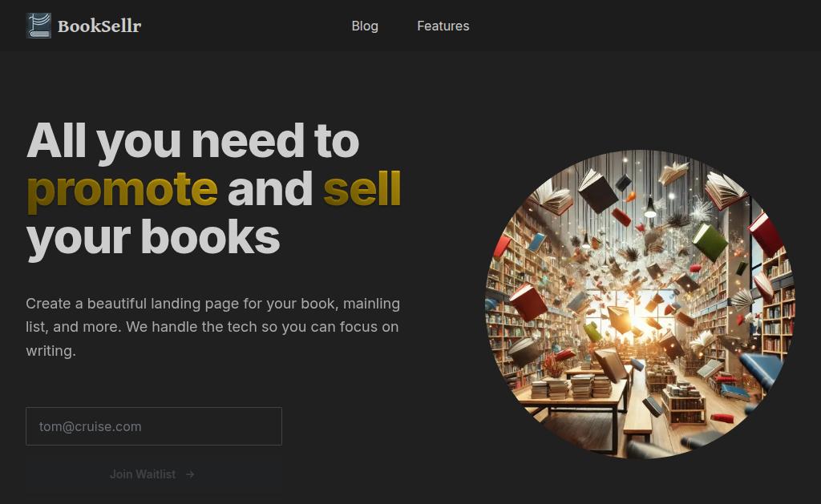Open the Features navigation link
Image resolution: width=821 pixels, height=504 pixels.
pos(443,26)
